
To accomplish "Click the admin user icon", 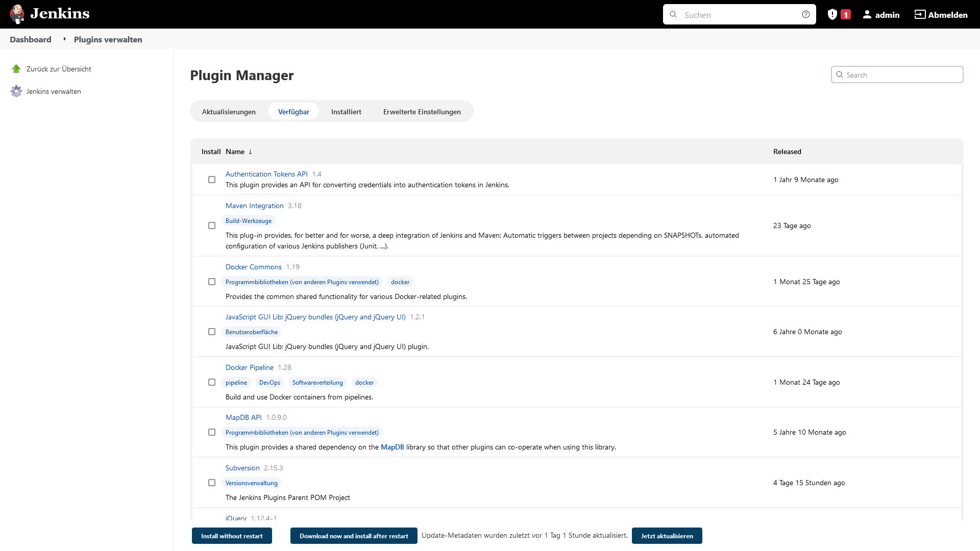I will 867,14.
